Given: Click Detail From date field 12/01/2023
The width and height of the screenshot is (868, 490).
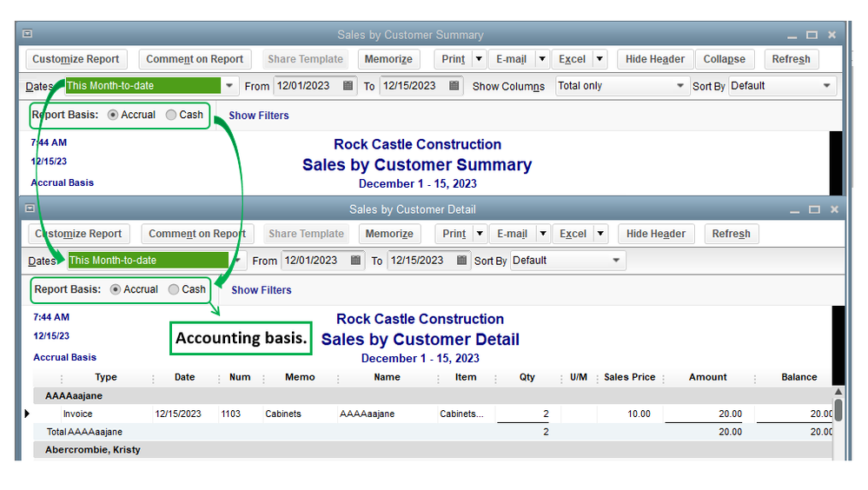Looking at the screenshot, I should (315, 261).
